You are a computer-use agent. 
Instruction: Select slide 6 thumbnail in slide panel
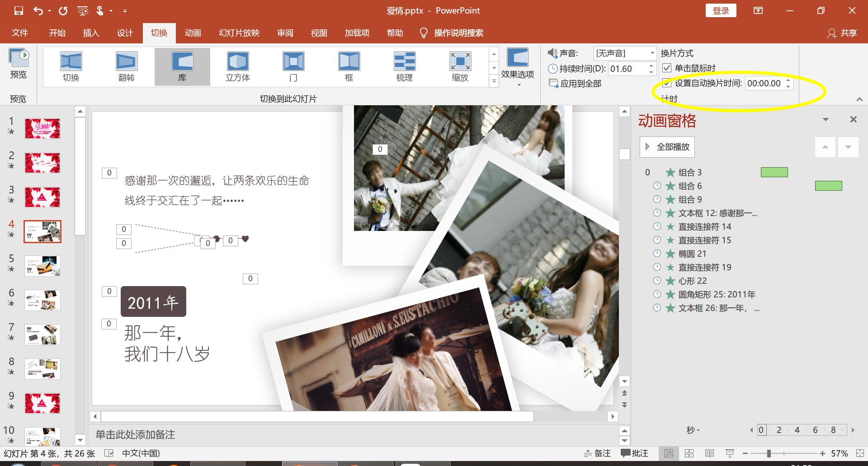(x=42, y=300)
